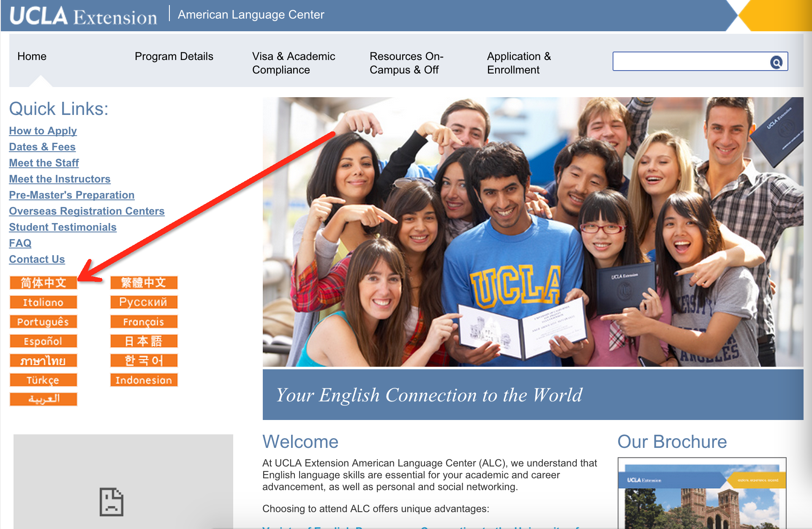
Task: Open the Program Details menu
Action: pyautogui.click(x=174, y=56)
